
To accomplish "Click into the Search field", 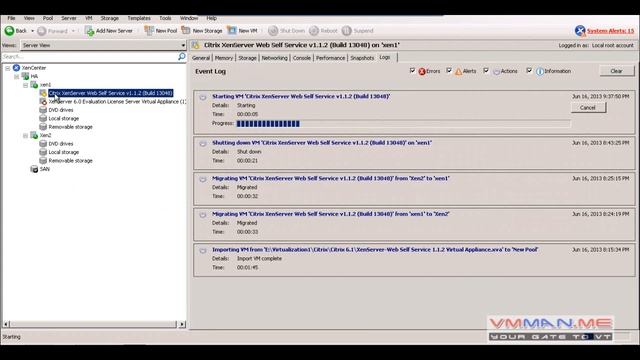I will (90, 56).
